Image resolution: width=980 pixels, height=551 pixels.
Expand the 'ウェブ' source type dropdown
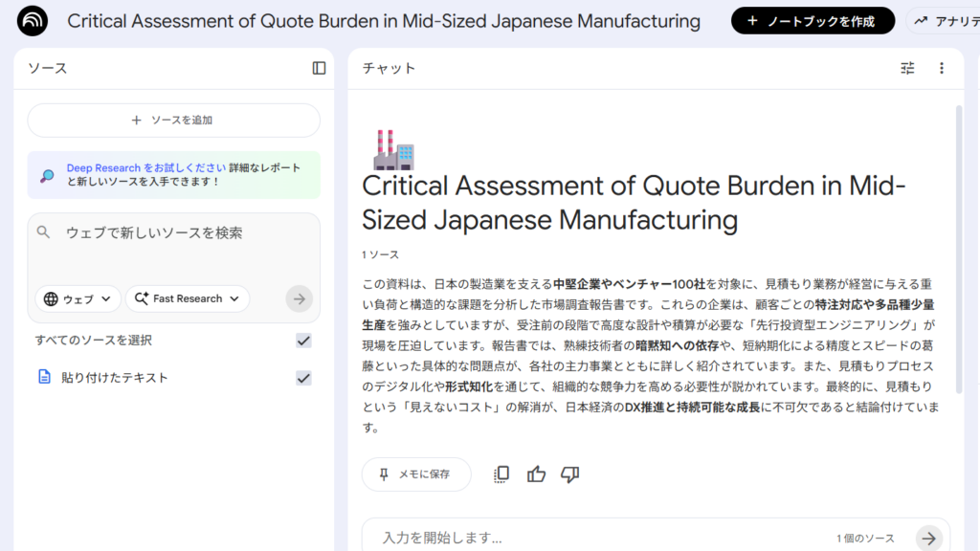[78, 298]
